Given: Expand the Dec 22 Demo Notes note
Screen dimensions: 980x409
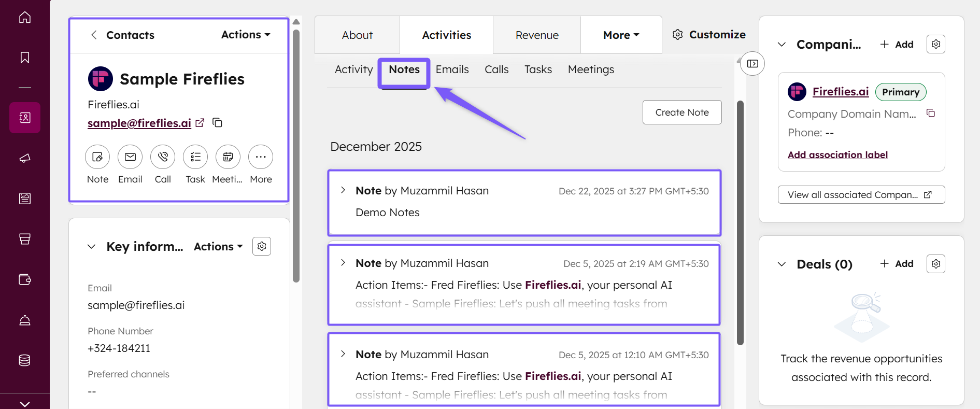Looking at the screenshot, I should [343, 190].
